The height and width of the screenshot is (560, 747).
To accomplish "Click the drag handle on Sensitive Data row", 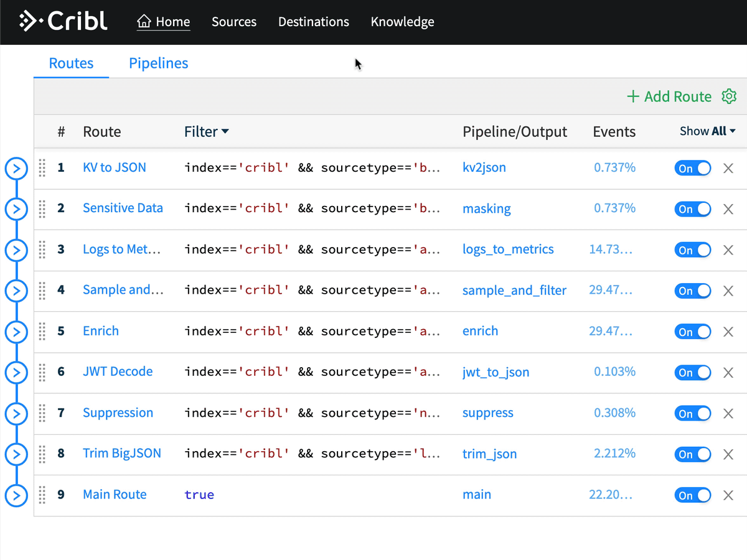I will 42,209.
